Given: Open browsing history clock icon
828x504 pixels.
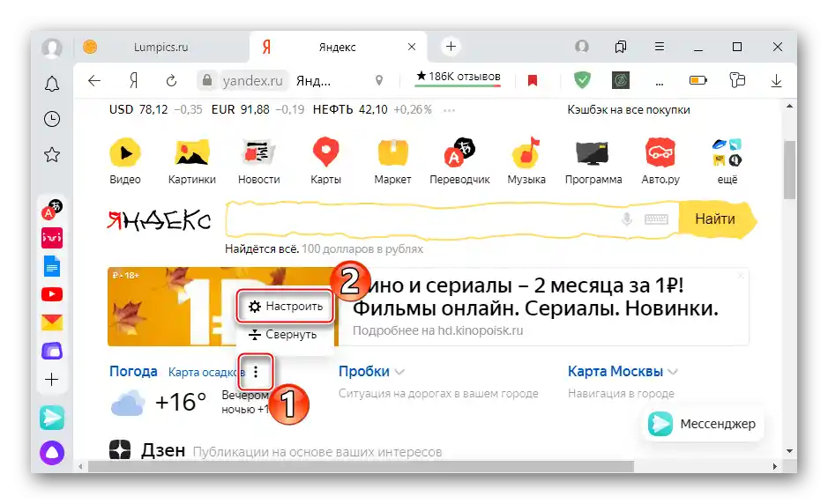Looking at the screenshot, I should [x=52, y=119].
